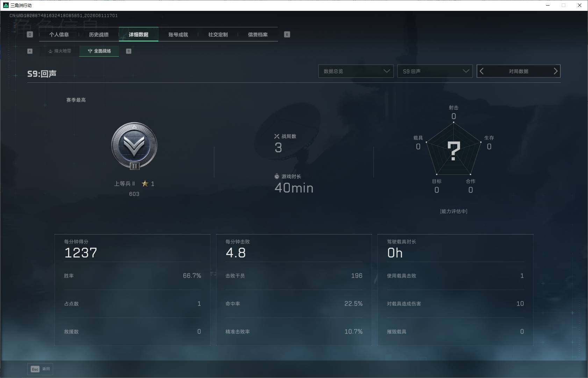Click the [能力评估中] status text
588x378 pixels.
453,211
